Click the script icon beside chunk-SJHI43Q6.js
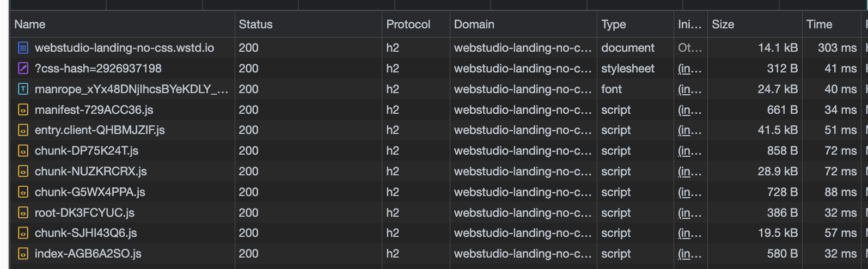This screenshot has width=868, height=269. [23, 233]
